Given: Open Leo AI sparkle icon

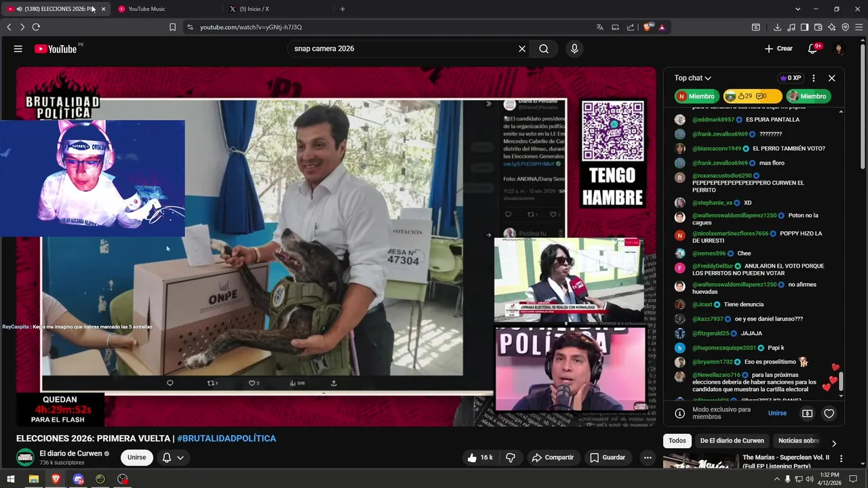Looking at the screenshot, I should click(831, 27).
